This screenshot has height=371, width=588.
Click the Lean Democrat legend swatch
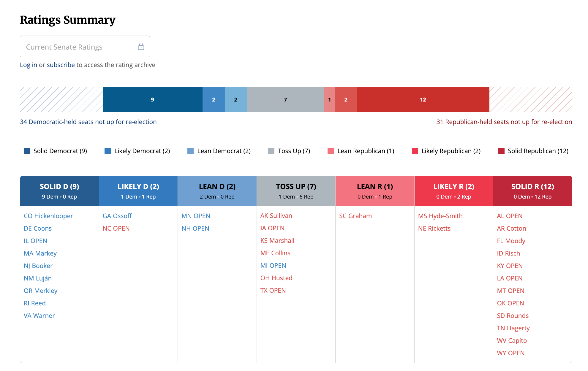pyautogui.click(x=190, y=151)
